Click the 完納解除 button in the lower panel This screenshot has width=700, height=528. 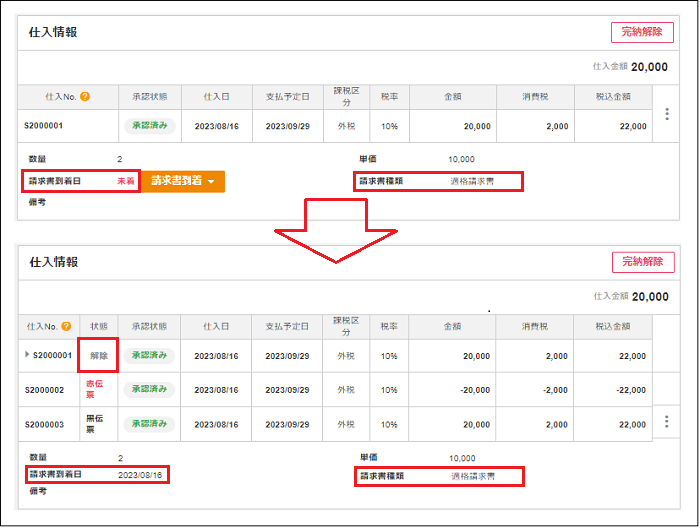click(x=641, y=262)
